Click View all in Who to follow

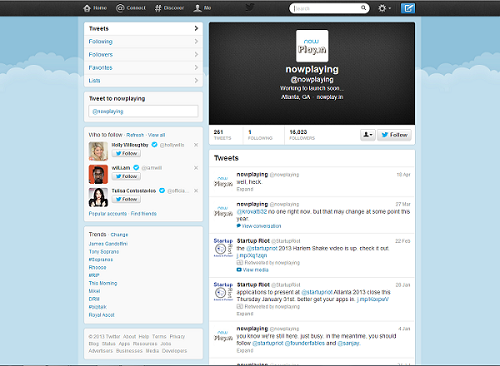(x=156, y=135)
